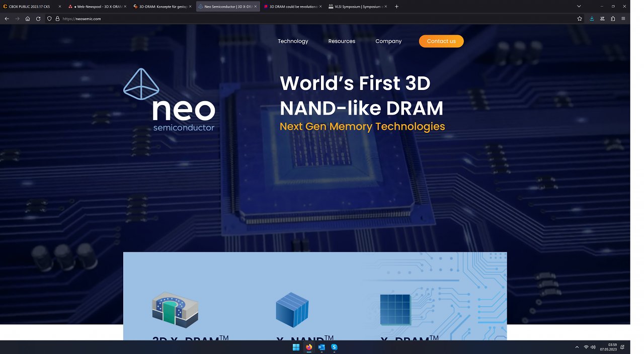The width and height of the screenshot is (644, 354).
Task: Open the volume speaker tray icon
Action: pyautogui.click(x=593, y=347)
